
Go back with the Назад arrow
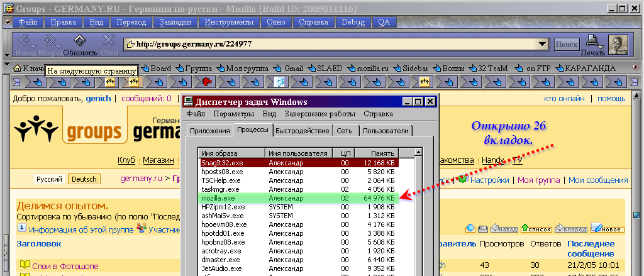coord(24,41)
